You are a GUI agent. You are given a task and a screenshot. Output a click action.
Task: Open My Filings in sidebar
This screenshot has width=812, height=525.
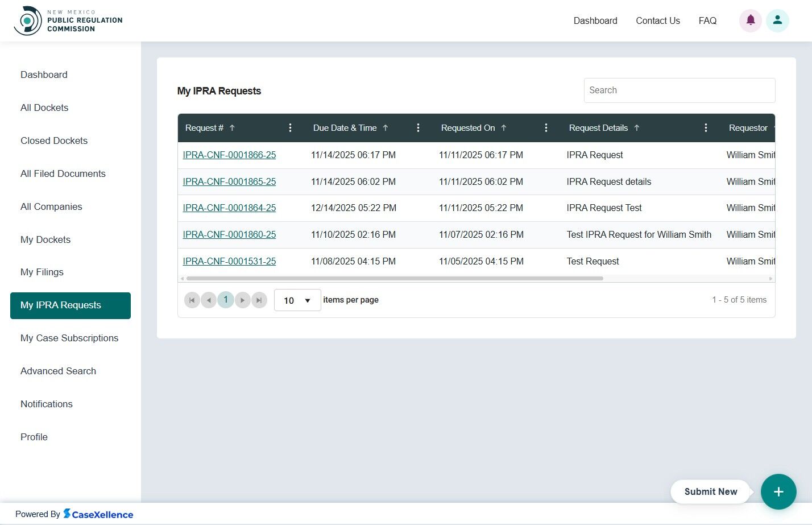click(42, 272)
